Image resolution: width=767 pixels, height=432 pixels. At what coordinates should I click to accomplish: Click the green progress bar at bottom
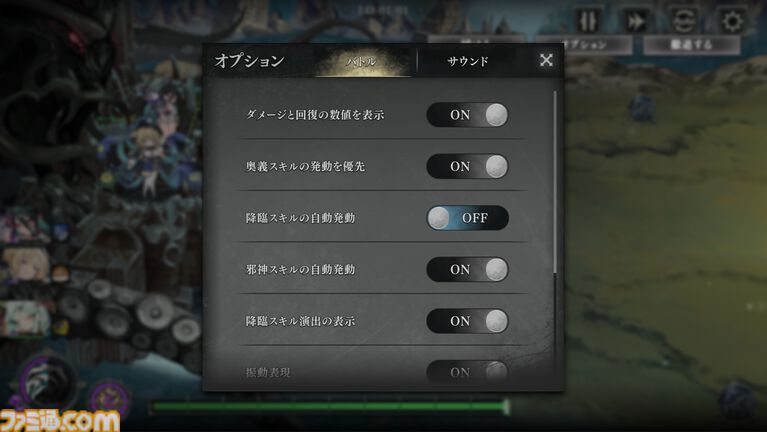click(x=329, y=406)
